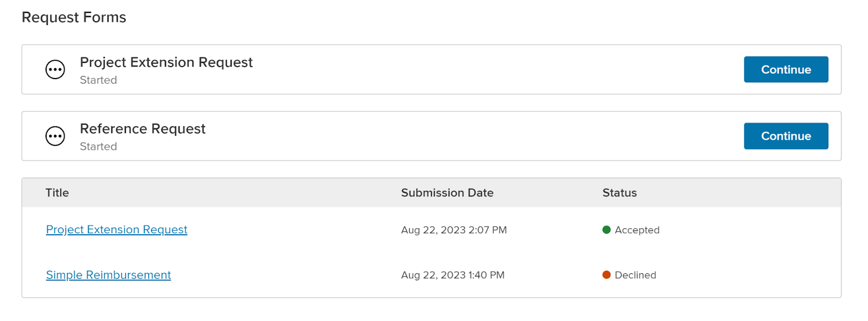
Task: Click the Aug 22, 2023 2:07 PM date
Action: coord(454,230)
